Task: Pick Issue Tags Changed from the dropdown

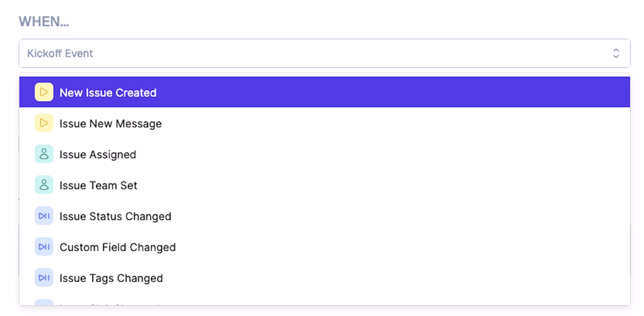Action: (325, 278)
